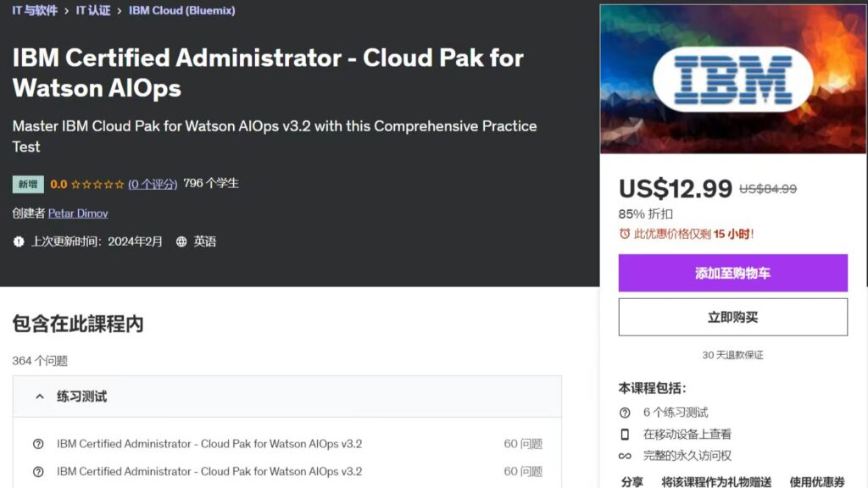Image resolution: width=868 pixels, height=488 pixels.
Task: Open the IT与软件 breadcrumb category
Action: pos(35,11)
